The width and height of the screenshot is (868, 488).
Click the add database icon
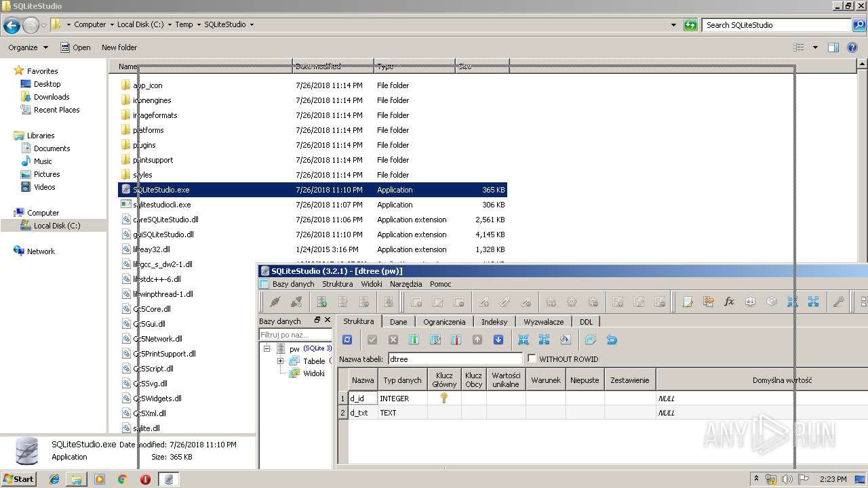pos(322,302)
